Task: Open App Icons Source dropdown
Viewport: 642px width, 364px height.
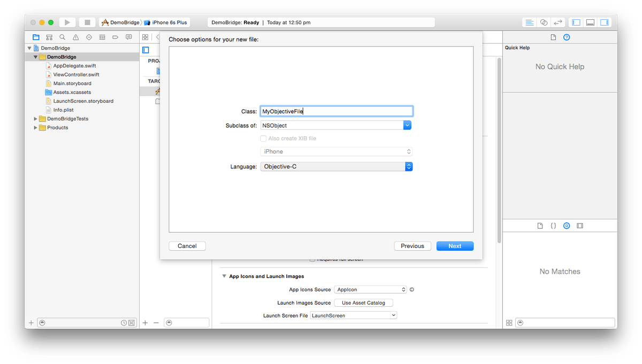Action: point(371,290)
